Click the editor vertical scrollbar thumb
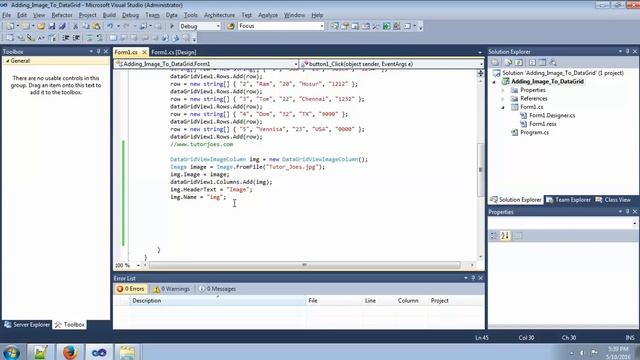This screenshot has height=360, width=640. (480, 169)
